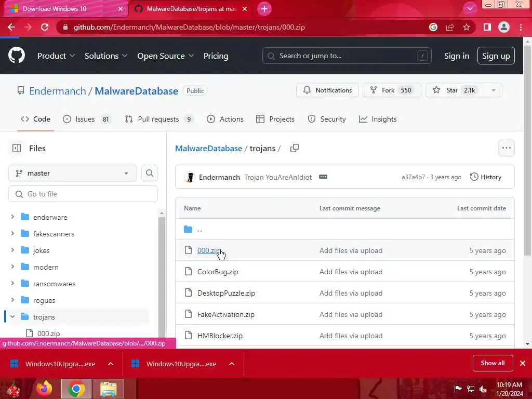Focus the Search or jump to field
Viewport: 532px width, 399px height.
(347, 56)
